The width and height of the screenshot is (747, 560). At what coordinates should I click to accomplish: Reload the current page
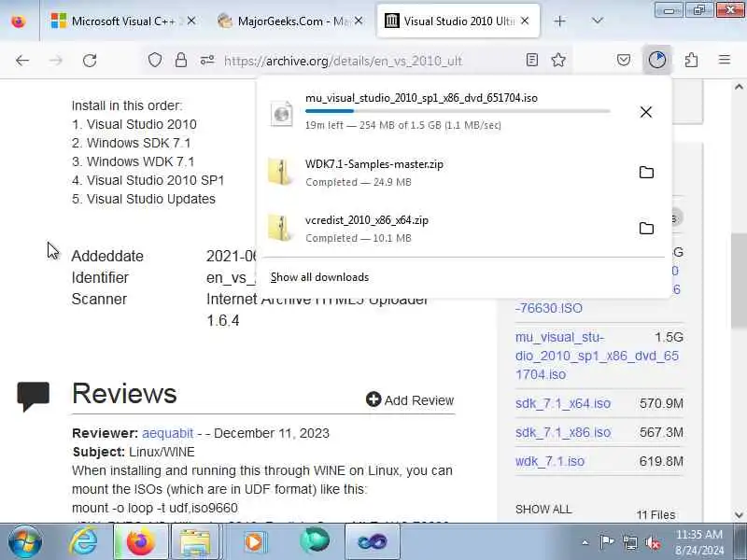pos(90,61)
